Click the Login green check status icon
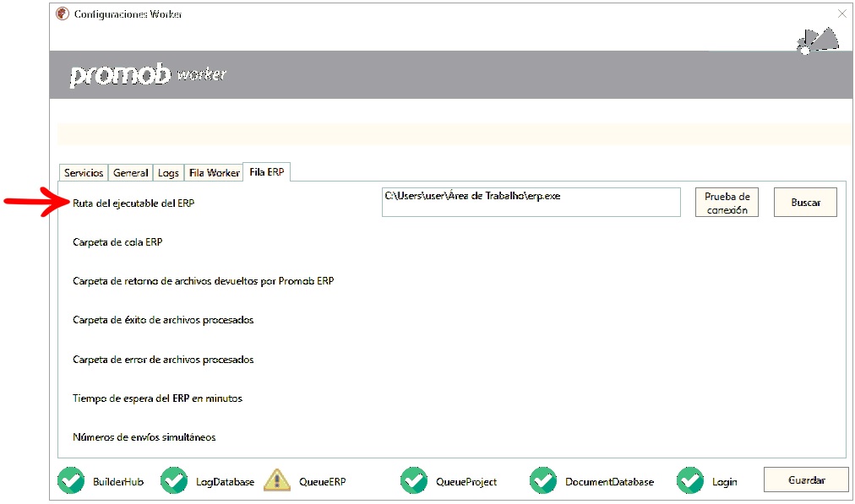 pyautogui.click(x=690, y=480)
